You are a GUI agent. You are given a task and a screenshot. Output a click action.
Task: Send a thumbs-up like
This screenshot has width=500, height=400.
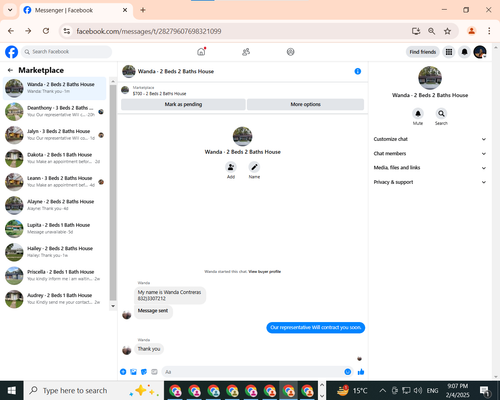point(361,372)
